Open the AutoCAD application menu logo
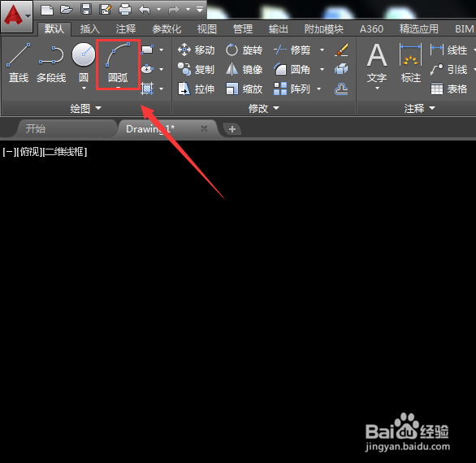Viewport: 476px width, 463px height. (x=13, y=15)
